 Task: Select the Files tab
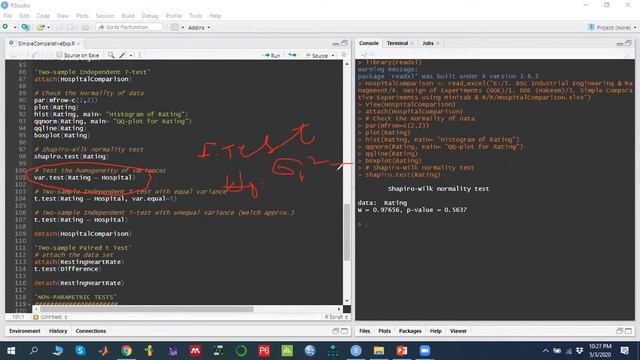tap(364, 331)
